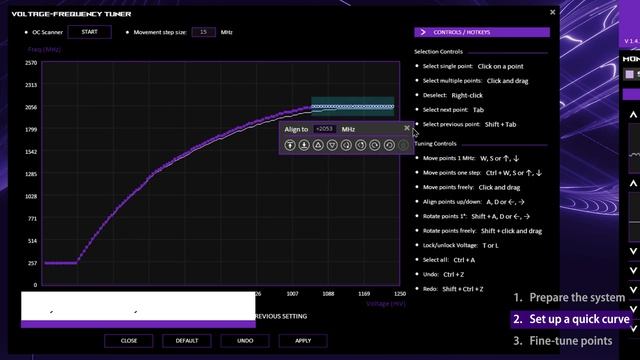Click the Align to MHz value field
The width and height of the screenshot is (640, 360).
coord(324,129)
